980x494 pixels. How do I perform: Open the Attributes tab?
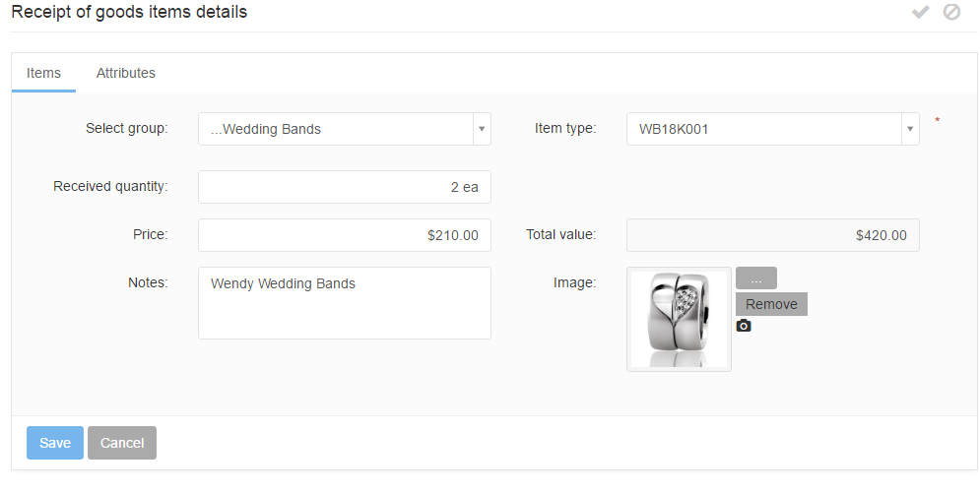[126, 73]
